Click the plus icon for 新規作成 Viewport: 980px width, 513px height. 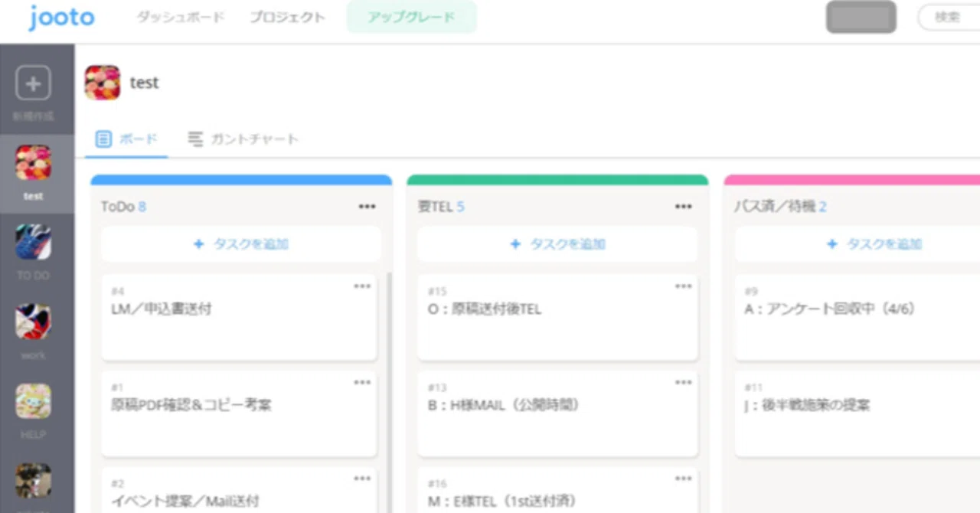click(x=33, y=83)
